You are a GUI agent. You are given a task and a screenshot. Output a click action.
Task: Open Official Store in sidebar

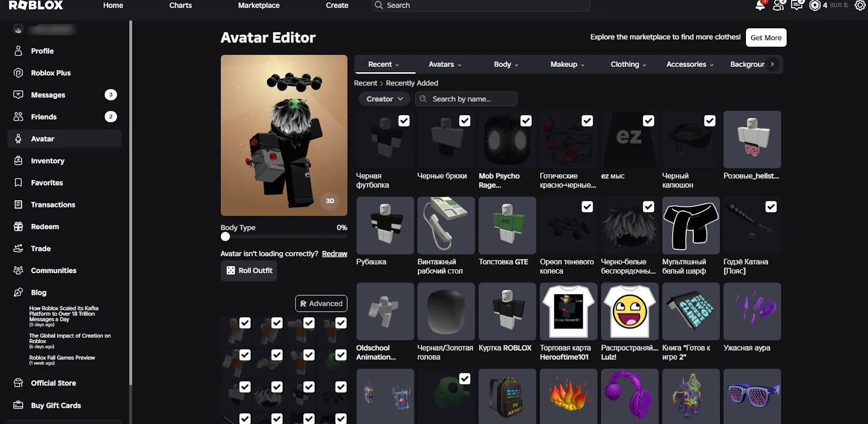(x=64, y=383)
